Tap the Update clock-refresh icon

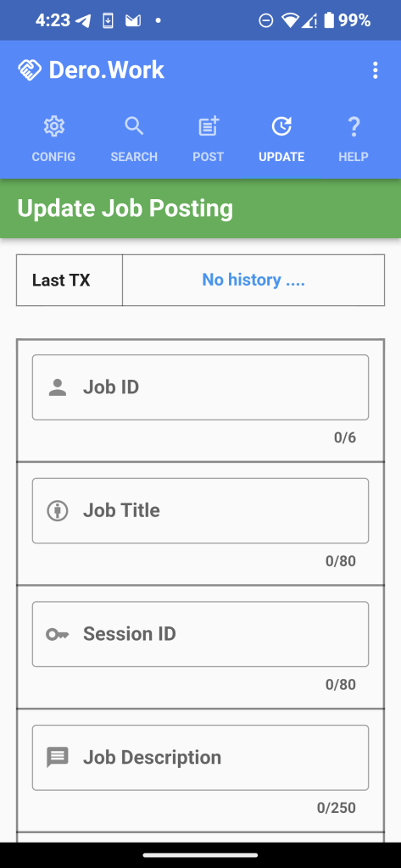coord(281,127)
